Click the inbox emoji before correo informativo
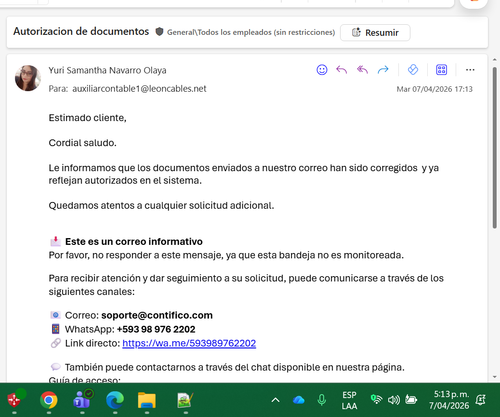Image resolution: width=500 pixels, height=417 pixels. click(x=55, y=241)
